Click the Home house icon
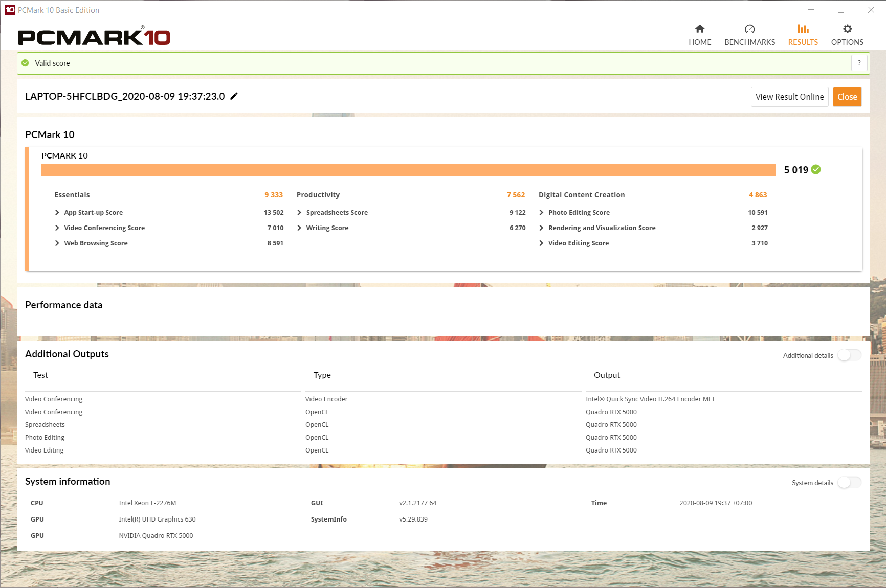This screenshot has height=588, width=886. click(700, 29)
